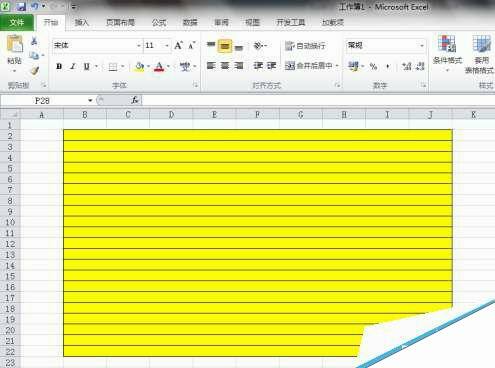
Task: Open Conditional Formatting menu
Action: pyautogui.click(x=447, y=52)
